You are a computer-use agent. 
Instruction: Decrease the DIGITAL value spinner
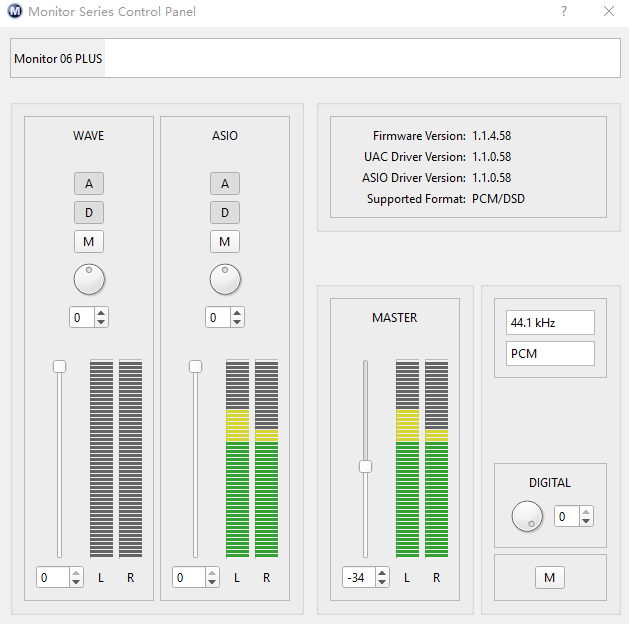tap(586, 521)
